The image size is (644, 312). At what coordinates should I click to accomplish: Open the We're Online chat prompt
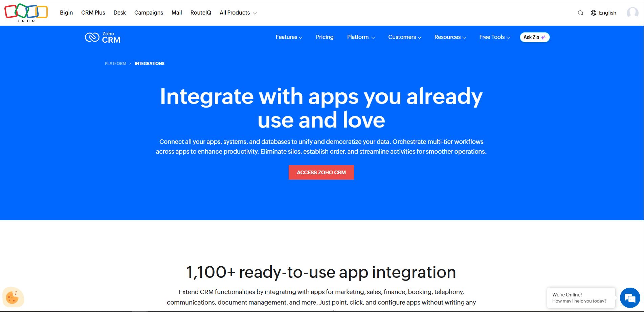click(581, 298)
